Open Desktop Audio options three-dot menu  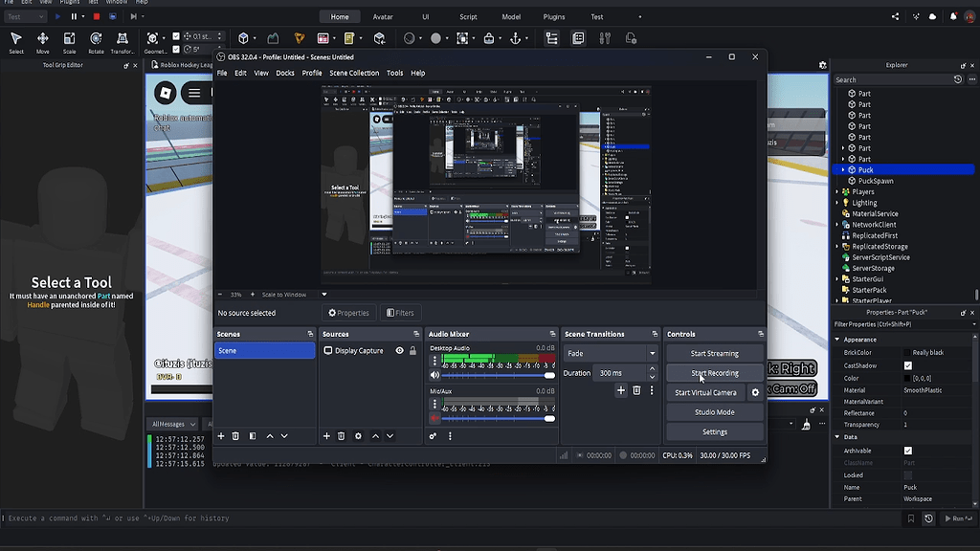434,361
